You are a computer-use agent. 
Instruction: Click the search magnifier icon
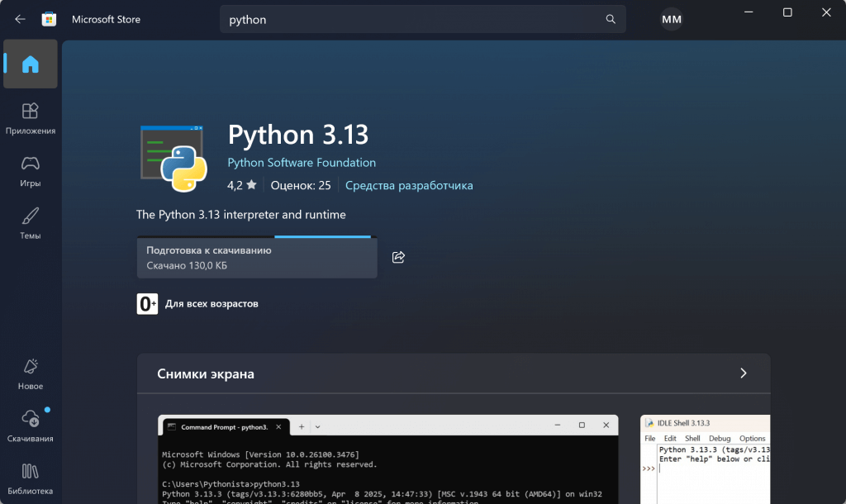click(610, 19)
